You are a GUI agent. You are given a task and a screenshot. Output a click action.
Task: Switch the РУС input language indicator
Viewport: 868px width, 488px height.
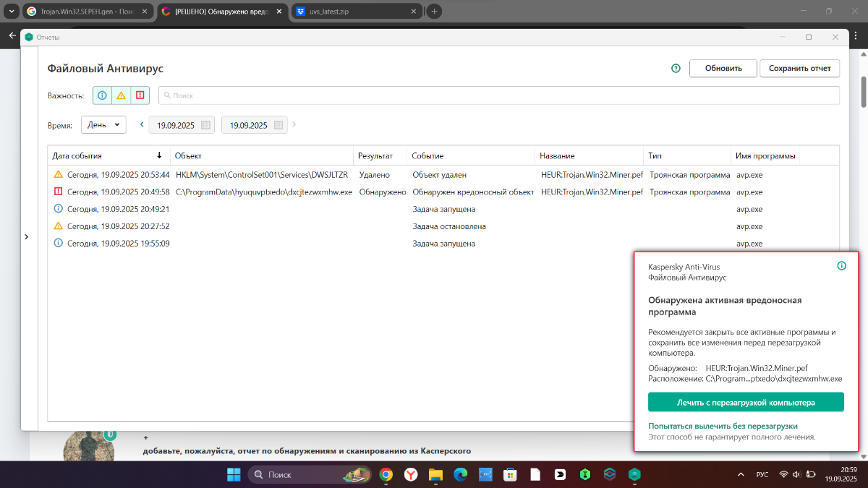762,474
